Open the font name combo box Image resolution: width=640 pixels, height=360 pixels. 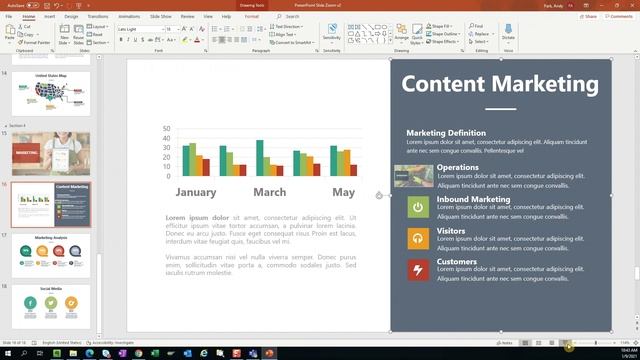coord(140,29)
